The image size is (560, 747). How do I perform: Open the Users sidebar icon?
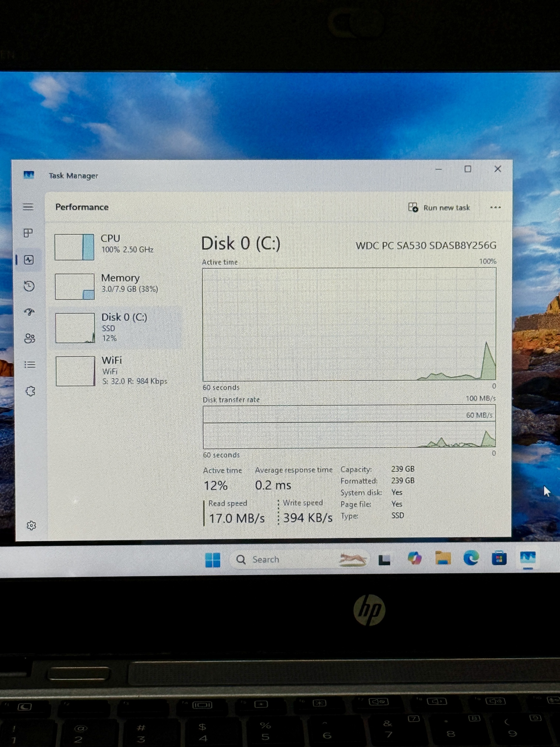tap(30, 338)
